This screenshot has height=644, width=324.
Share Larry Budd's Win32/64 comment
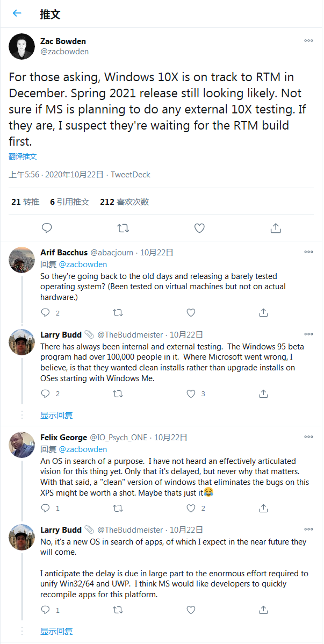(263, 610)
